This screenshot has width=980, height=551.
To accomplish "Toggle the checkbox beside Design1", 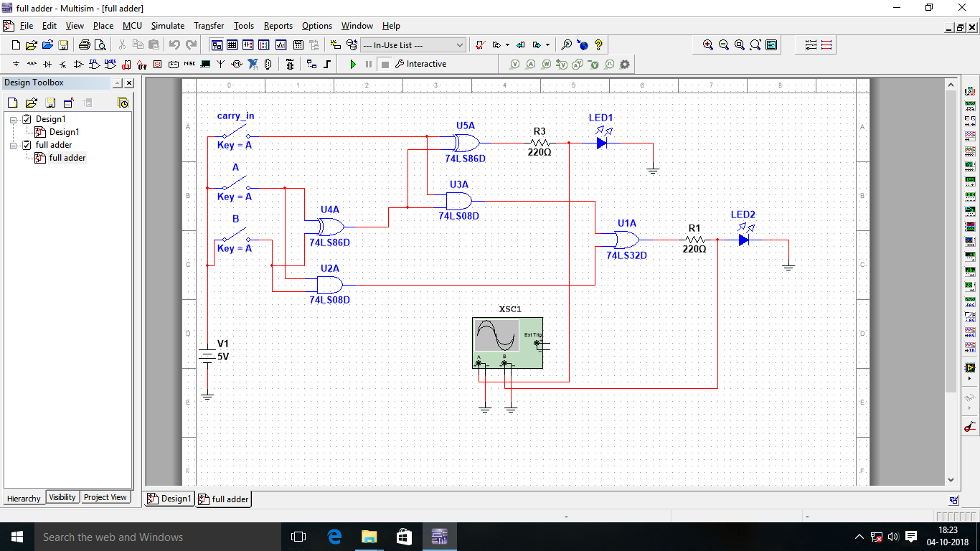I will pyautogui.click(x=27, y=119).
